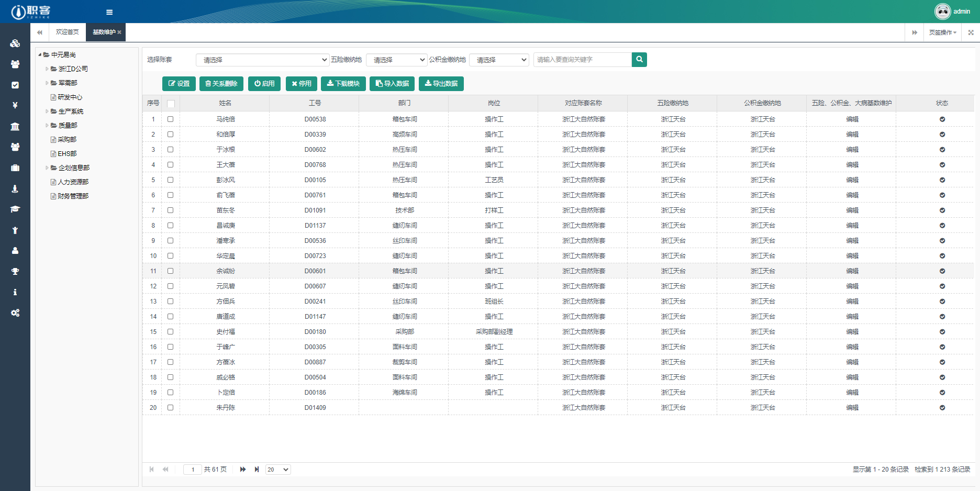
Task: Click the yen currency sidebar icon
Action: coord(15,105)
